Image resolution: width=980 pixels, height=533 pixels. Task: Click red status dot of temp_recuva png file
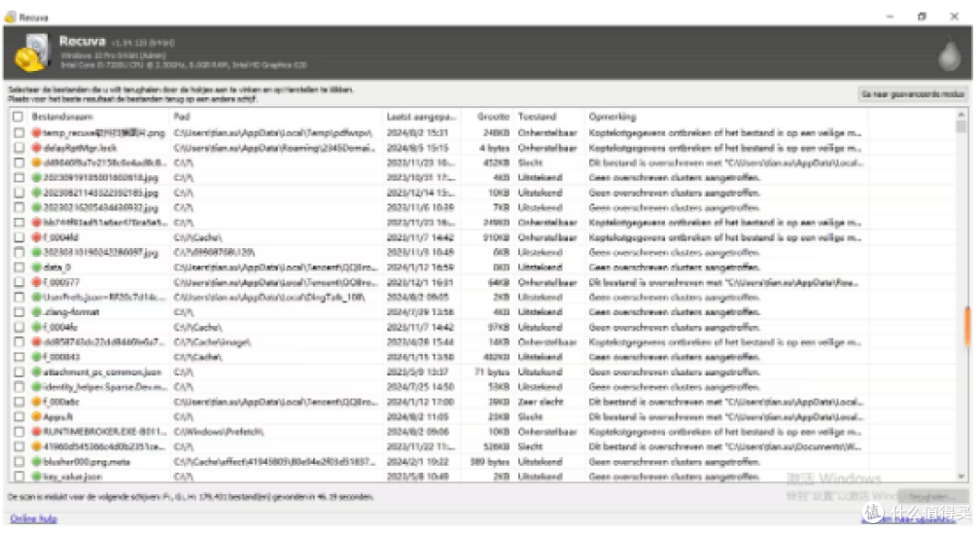click(x=37, y=133)
